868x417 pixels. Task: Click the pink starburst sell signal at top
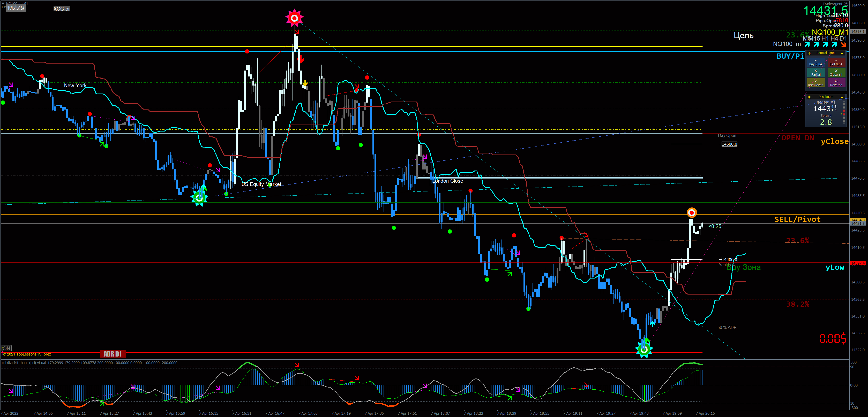point(294,18)
